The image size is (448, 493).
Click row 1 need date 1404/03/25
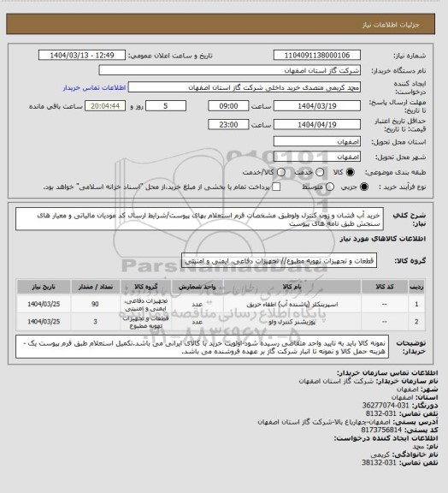(44, 304)
